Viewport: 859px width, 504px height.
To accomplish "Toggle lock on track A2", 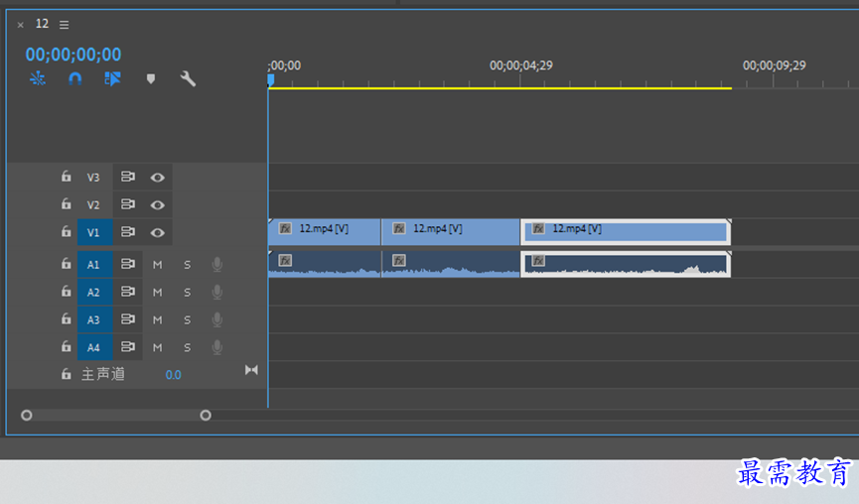I will 67,291.
